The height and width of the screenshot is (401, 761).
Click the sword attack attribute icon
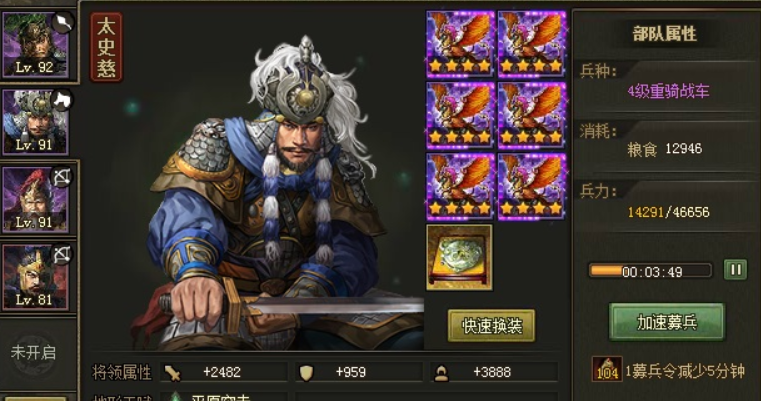[x=173, y=373]
